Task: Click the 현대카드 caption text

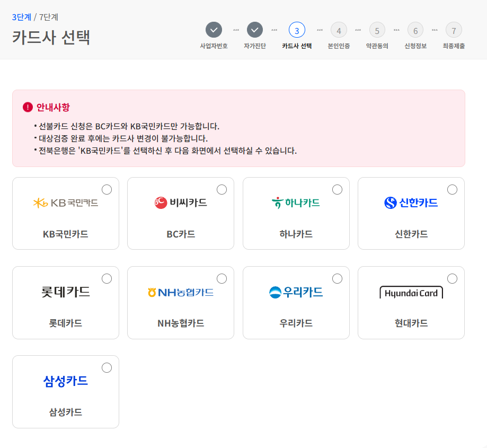Action: point(411,323)
